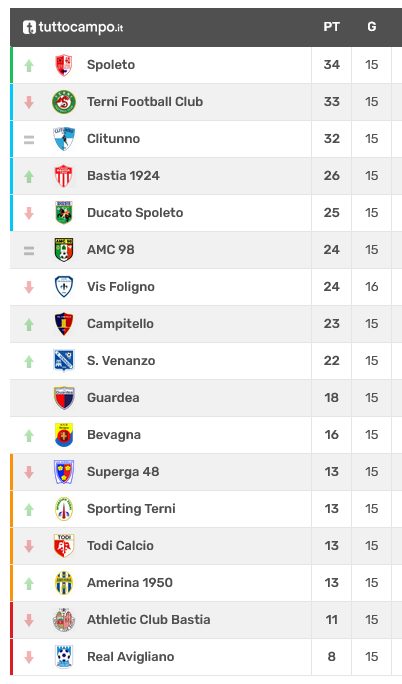Click the red down arrow beside Ducato Spoleto
The width and height of the screenshot is (402, 684).
pyautogui.click(x=29, y=213)
